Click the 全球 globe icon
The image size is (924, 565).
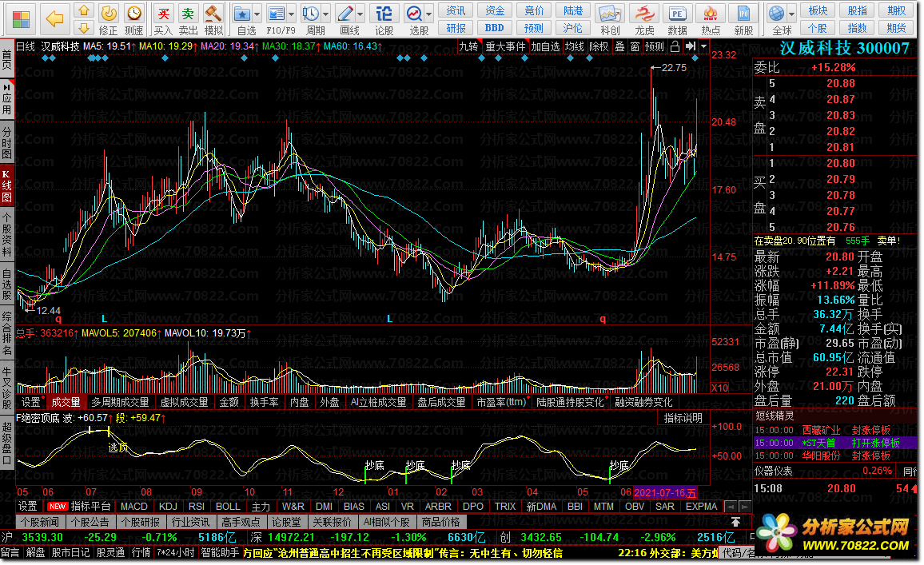coord(777,13)
